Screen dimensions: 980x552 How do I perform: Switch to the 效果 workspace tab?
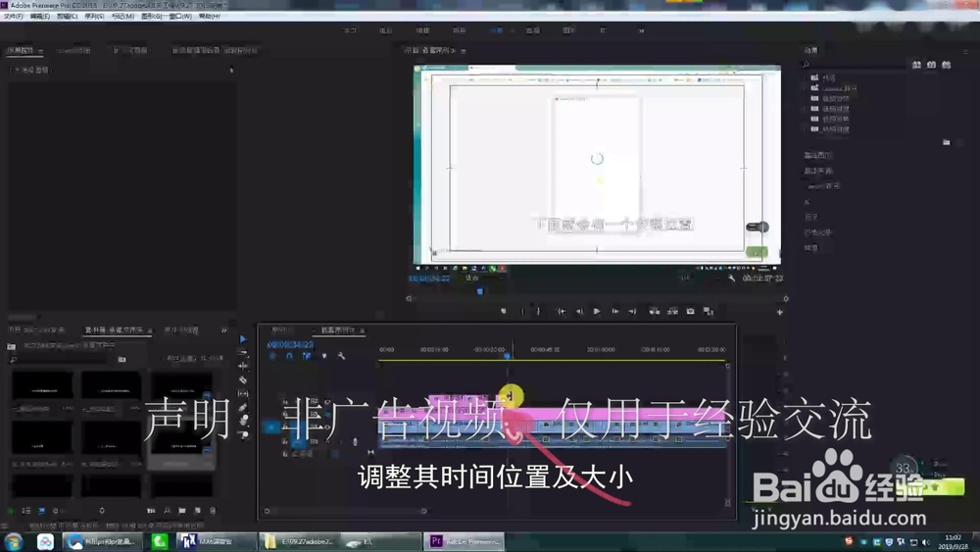pos(496,30)
